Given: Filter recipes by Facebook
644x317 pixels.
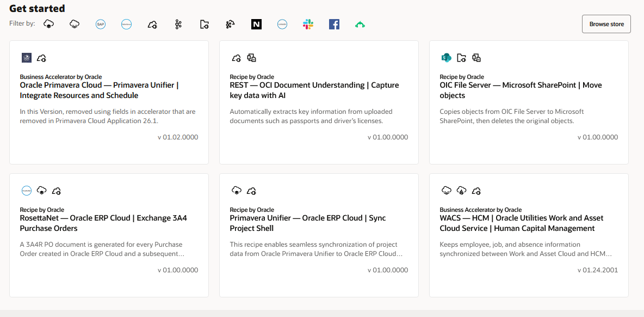Looking at the screenshot, I should pos(334,25).
